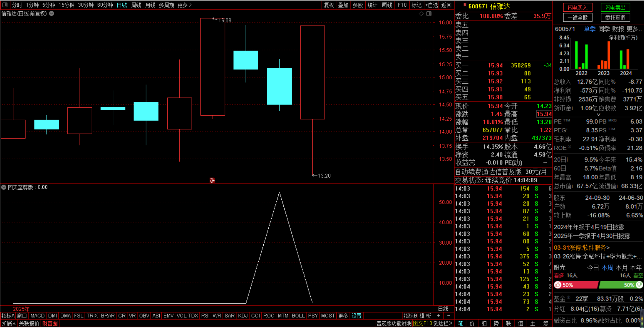The width and height of the screenshot is (644, 328).
Task: Switch to 60分钟 period
Action: 105,5
